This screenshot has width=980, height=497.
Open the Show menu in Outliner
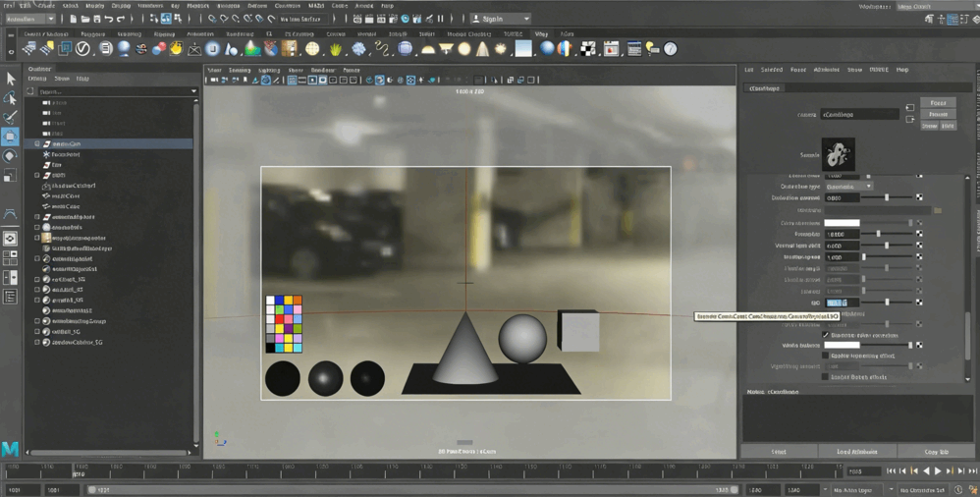click(62, 79)
